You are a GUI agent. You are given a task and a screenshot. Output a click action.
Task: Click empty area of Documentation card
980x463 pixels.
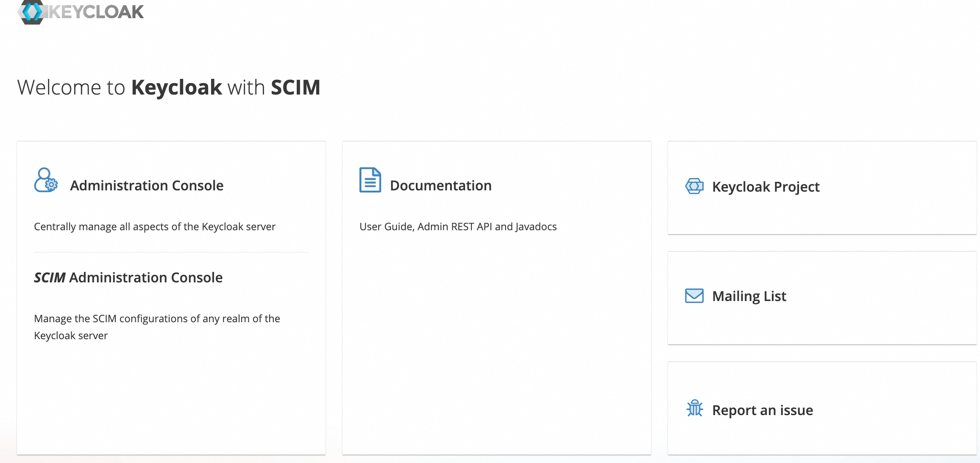496,348
